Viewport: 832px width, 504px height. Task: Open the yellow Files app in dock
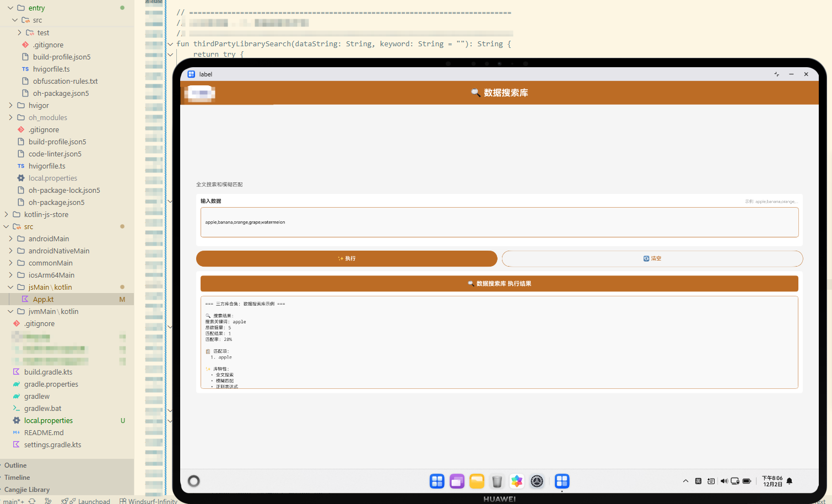(x=477, y=481)
